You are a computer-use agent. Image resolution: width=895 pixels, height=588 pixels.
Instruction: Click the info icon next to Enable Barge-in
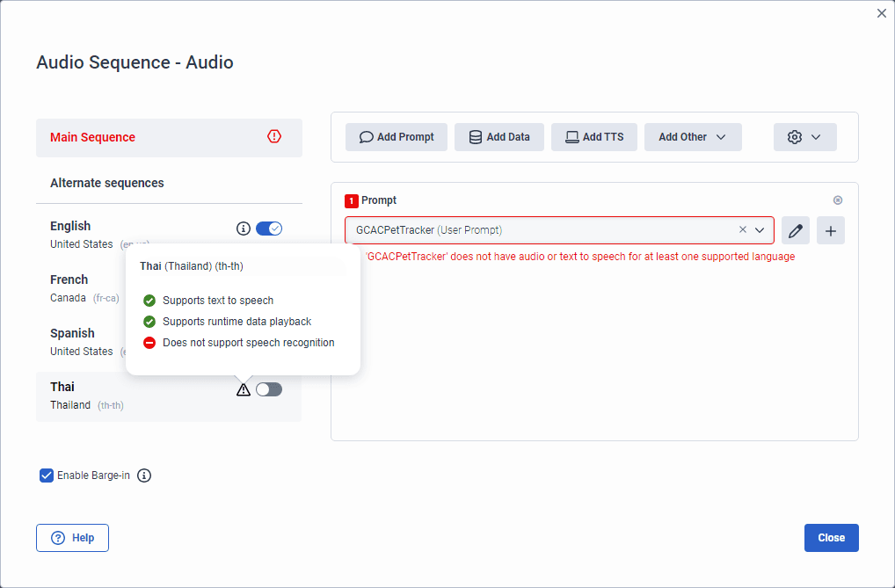[x=144, y=475]
